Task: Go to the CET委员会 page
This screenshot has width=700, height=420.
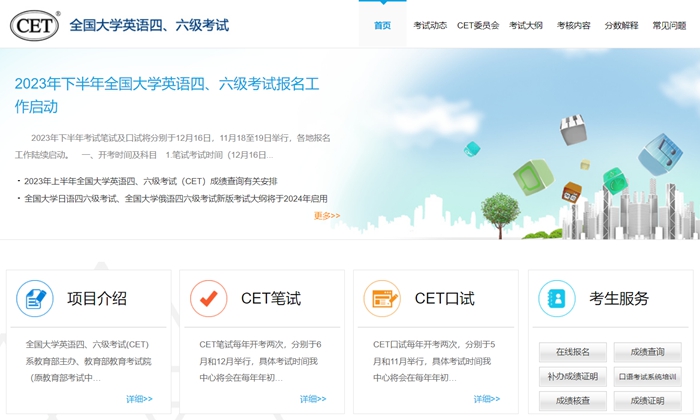Action: [x=478, y=25]
